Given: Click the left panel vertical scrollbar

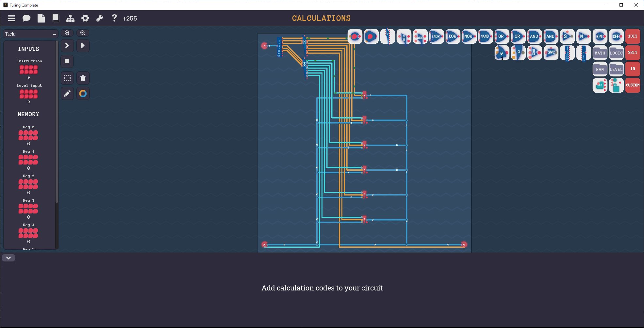Looking at the screenshot, I should click(57, 131).
